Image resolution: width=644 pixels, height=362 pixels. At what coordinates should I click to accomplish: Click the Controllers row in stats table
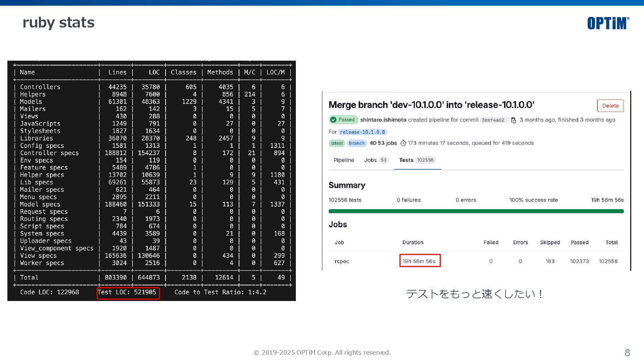tap(152, 87)
